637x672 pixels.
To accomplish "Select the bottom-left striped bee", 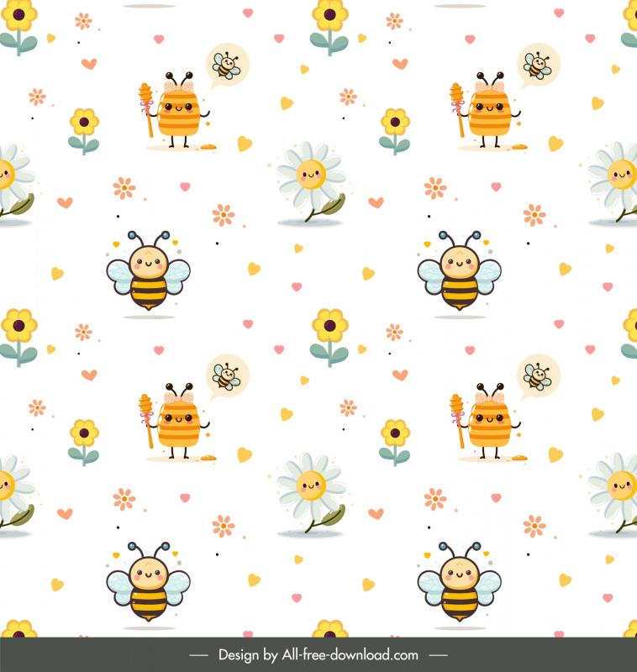I will click(x=148, y=585).
